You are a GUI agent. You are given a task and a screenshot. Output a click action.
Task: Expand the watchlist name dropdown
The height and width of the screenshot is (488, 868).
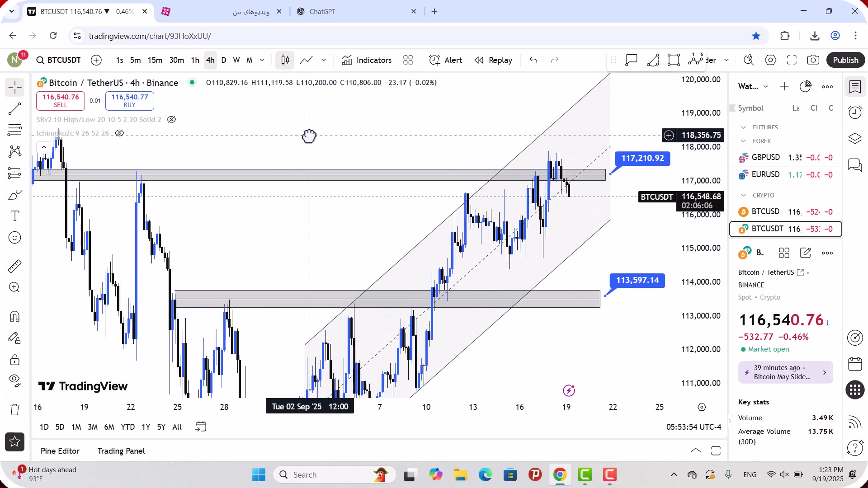pyautogui.click(x=766, y=86)
